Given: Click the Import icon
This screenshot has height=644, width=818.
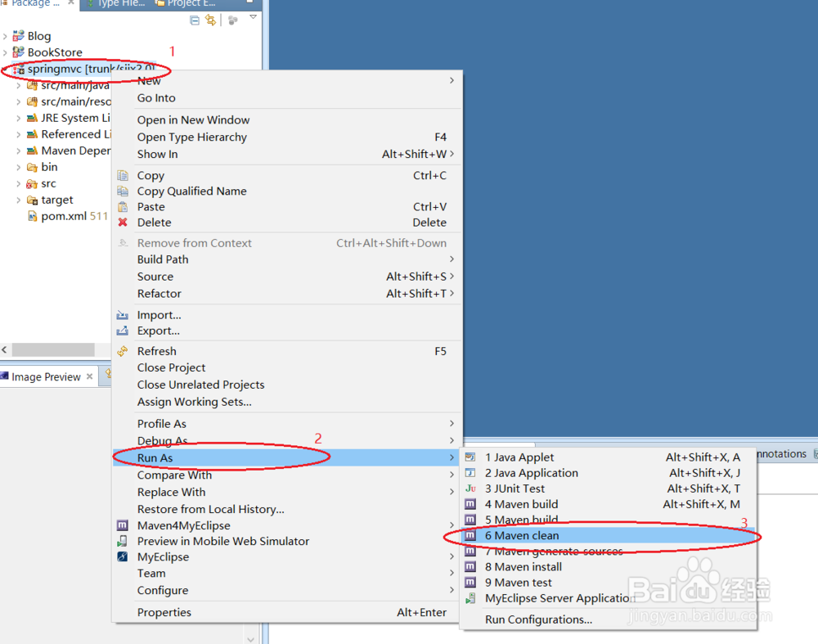Looking at the screenshot, I should click(x=123, y=315).
